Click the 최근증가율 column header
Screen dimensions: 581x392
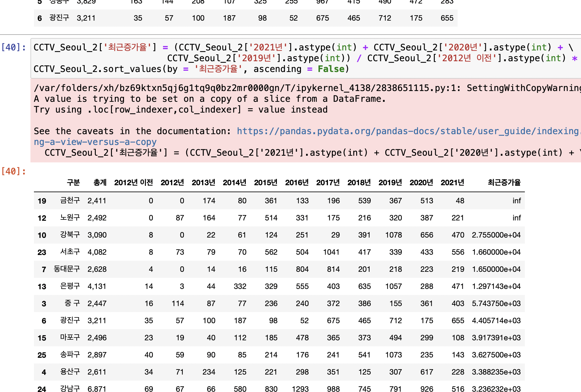pos(504,182)
